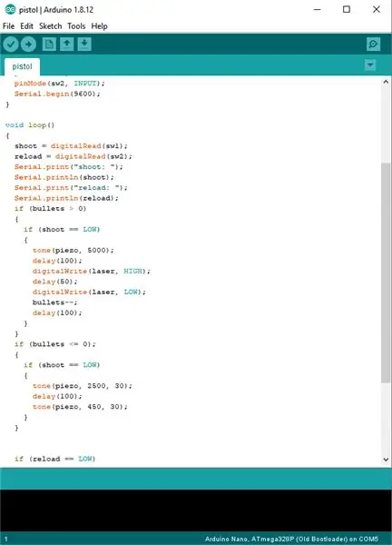The width and height of the screenshot is (392, 545).
Task: Create a new sketch with the New icon
Action: [x=49, y=45]
